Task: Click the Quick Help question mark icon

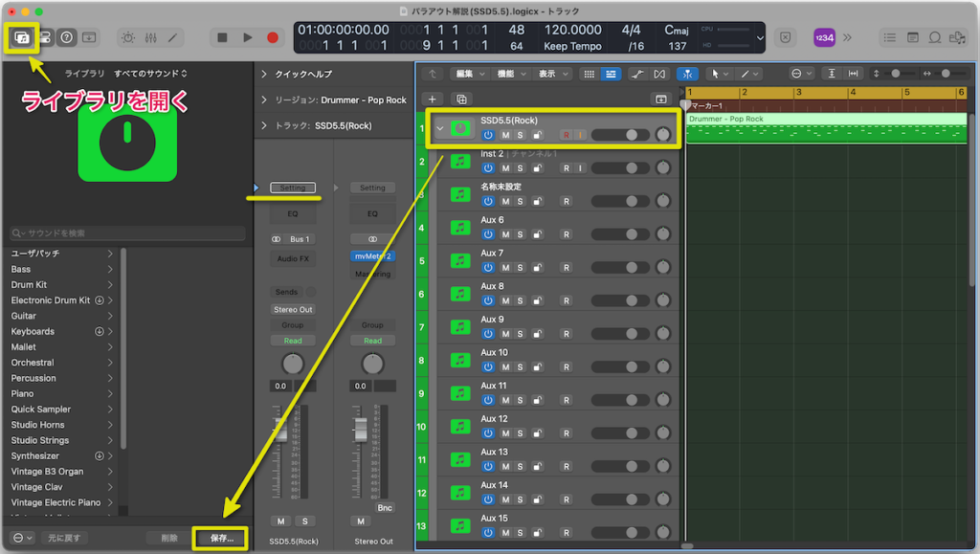Action: [x=66, y=37]
